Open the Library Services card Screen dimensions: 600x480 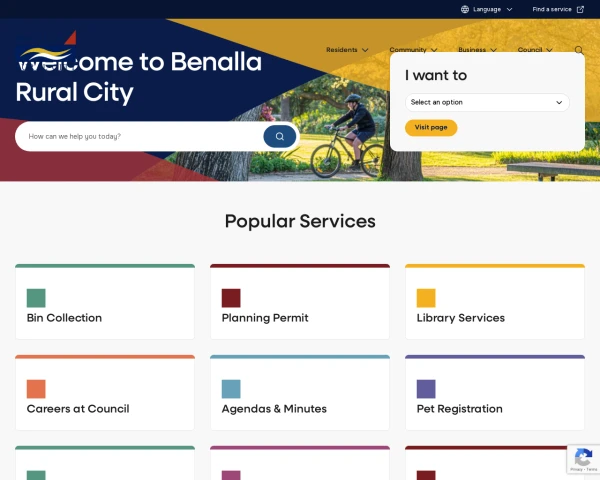pos(495,302)
